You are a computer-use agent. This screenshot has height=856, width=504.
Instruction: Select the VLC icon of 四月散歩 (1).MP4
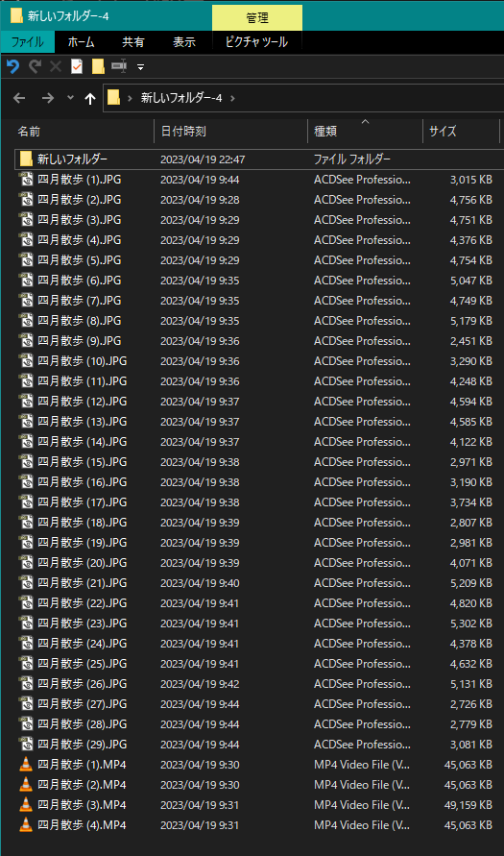point(26,765)
